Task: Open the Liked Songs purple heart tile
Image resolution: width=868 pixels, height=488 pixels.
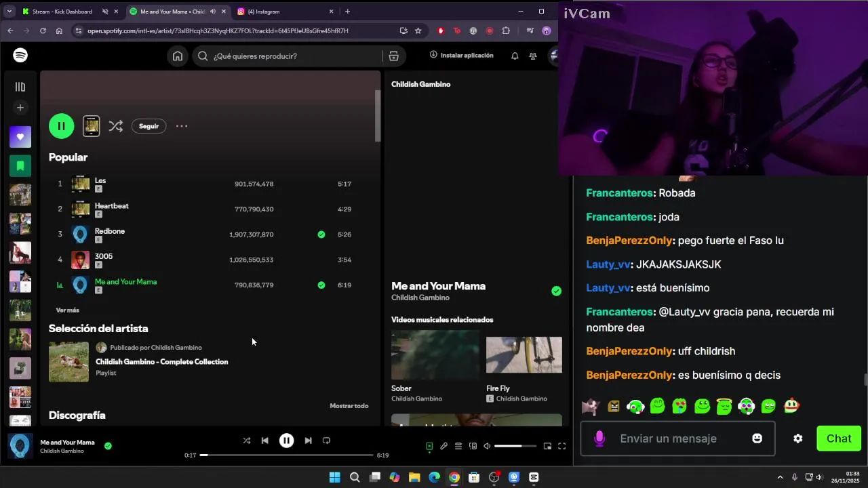Action: pyautogui.click(x=20, y=137)
